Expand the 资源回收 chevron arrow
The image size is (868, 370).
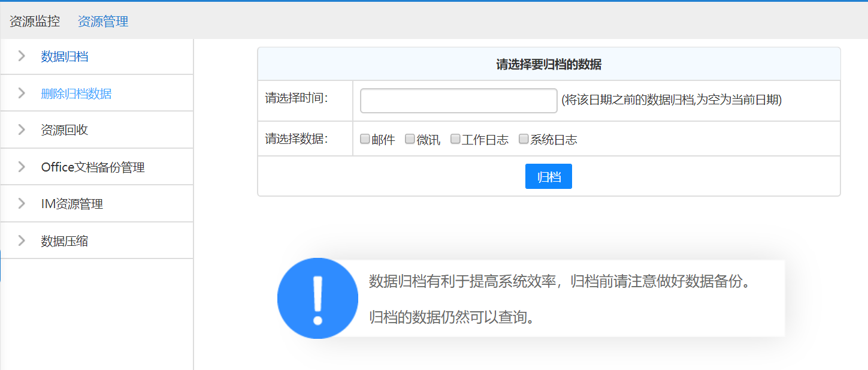[22, 130]
